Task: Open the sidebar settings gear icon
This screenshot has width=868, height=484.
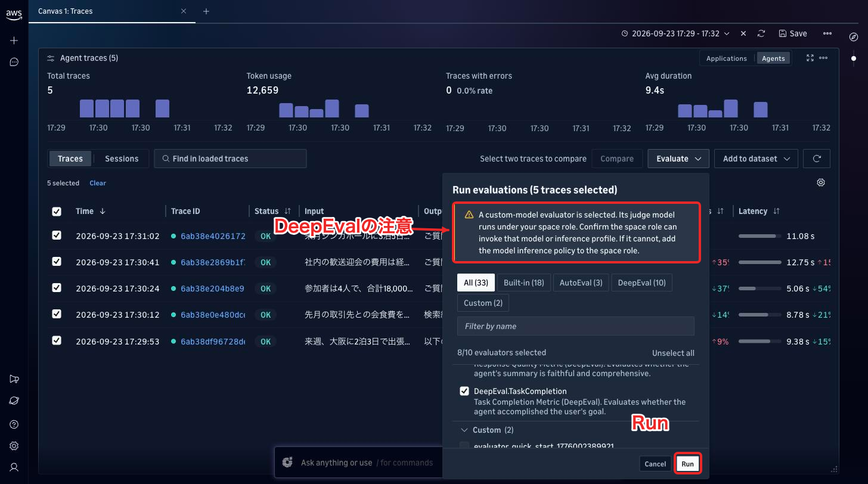Action: [x=14, y=446]
